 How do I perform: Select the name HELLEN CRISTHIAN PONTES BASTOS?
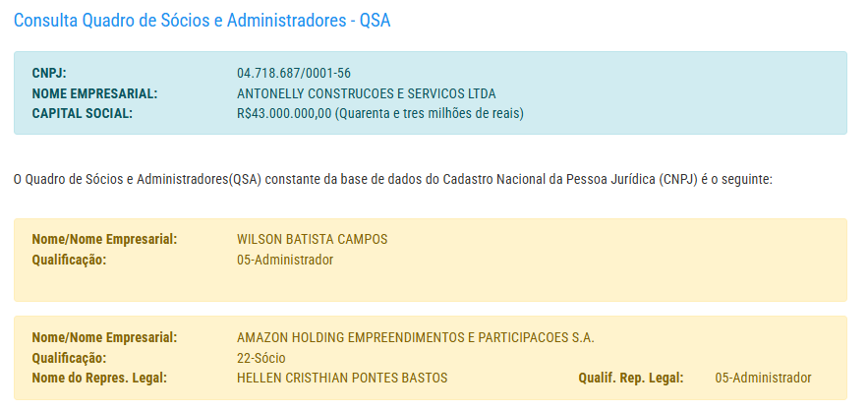342,378
